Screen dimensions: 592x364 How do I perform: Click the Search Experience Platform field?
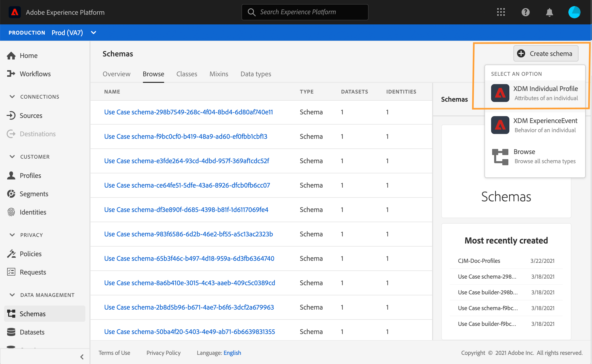click(305, 12)
